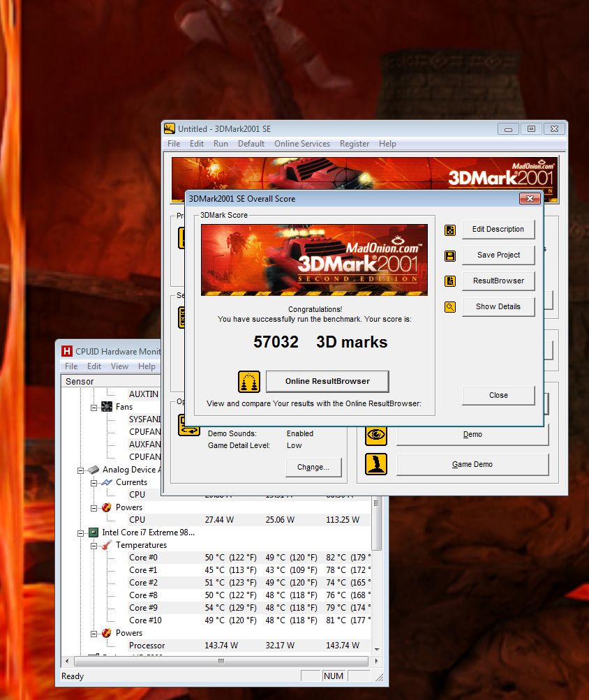Collapse the Analog Device tree node
The height and width of the screenshot is (700, 589).
[x=80, y=470]
